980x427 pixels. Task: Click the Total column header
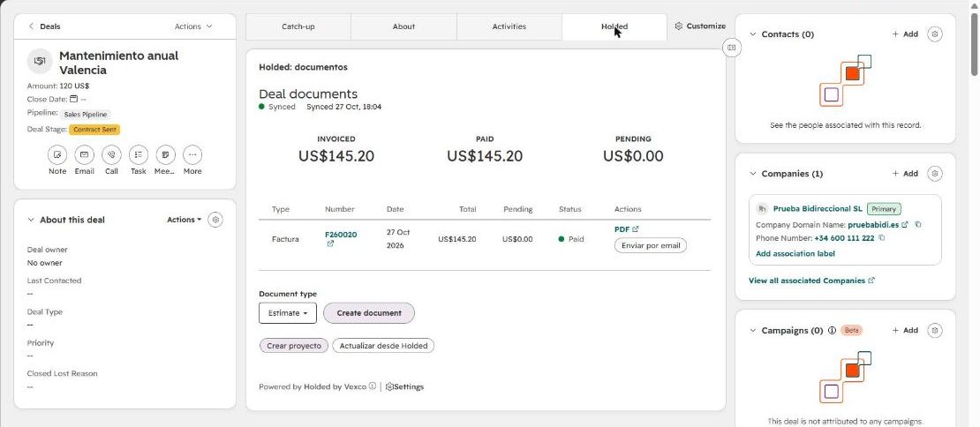pos(468,209)
